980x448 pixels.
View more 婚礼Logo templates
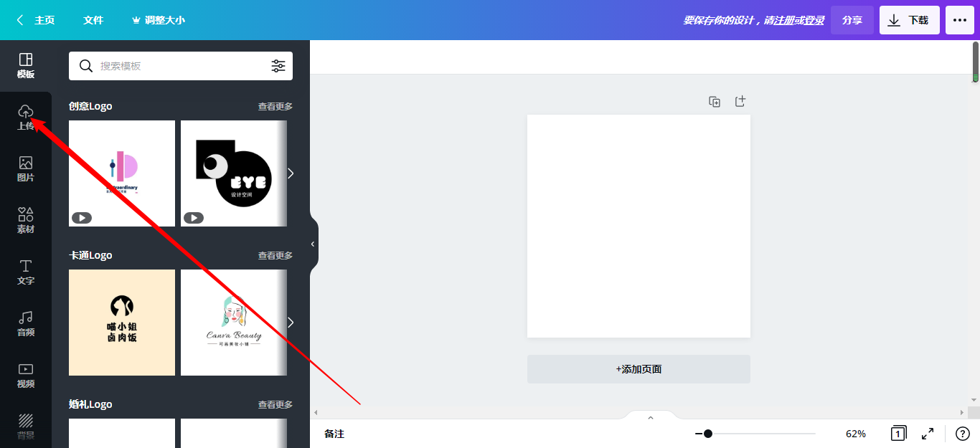coord(275,404)
